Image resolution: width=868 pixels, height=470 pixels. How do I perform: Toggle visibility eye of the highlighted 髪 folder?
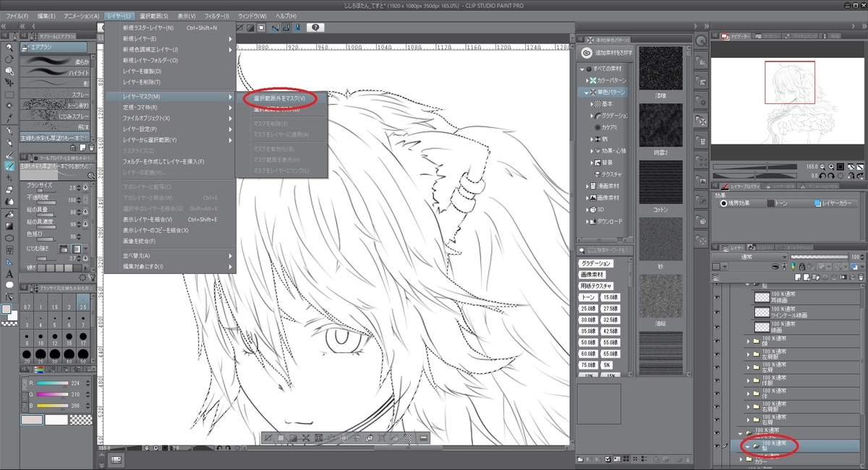718,446
